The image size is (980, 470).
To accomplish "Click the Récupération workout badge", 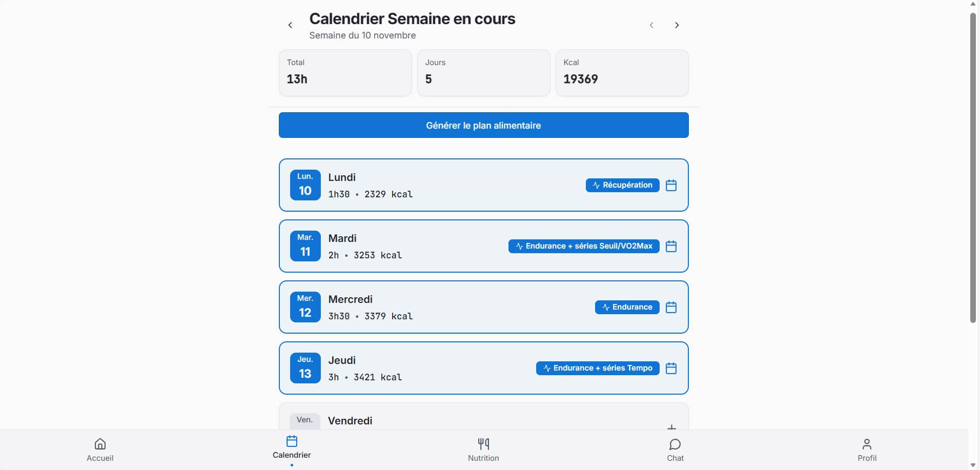I will pyautogui.click(x=622, y=185).
